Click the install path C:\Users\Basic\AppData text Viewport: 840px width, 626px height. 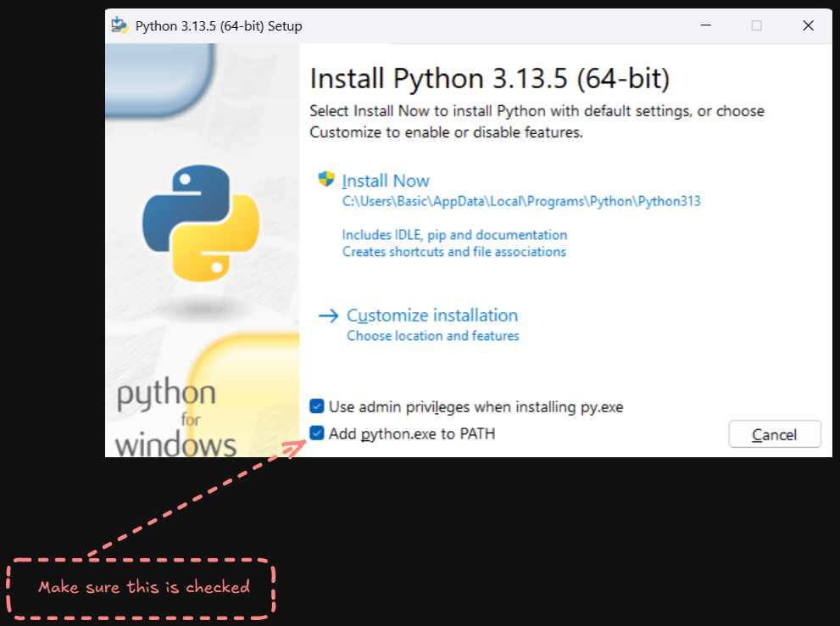tap(521, 202)
